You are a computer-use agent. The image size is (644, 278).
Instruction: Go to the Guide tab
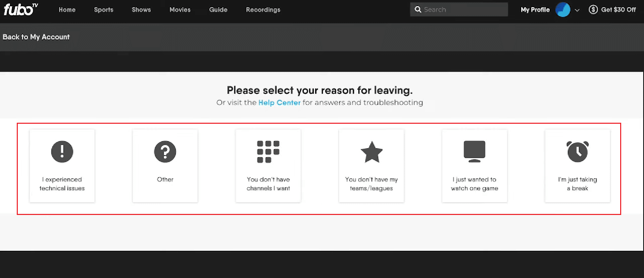218,10
